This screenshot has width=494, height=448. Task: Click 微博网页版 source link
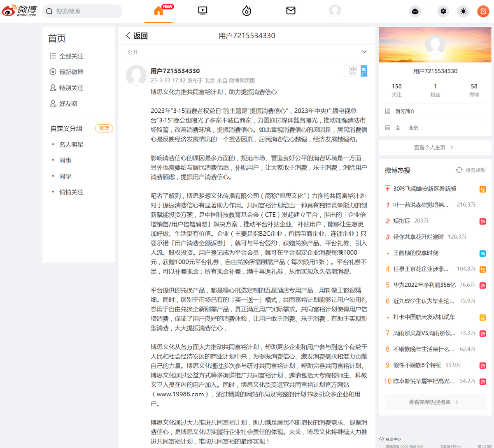pos(242,81)
